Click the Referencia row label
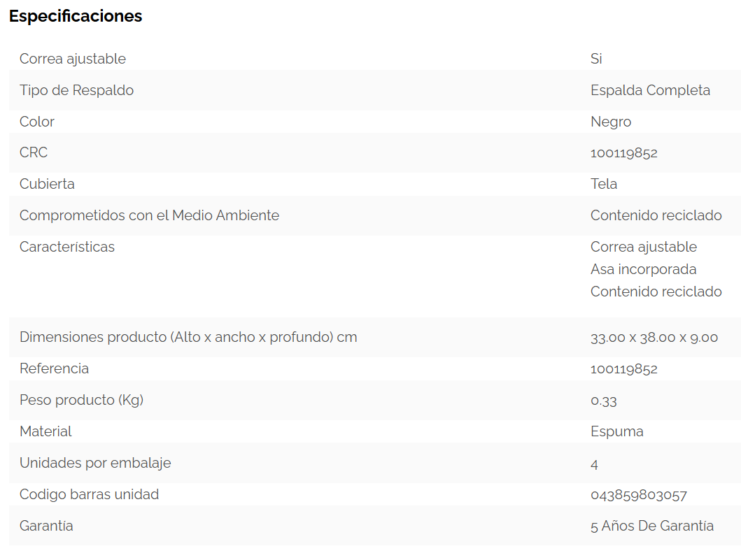This screenshot has height=560, width=741. [54, 368]
